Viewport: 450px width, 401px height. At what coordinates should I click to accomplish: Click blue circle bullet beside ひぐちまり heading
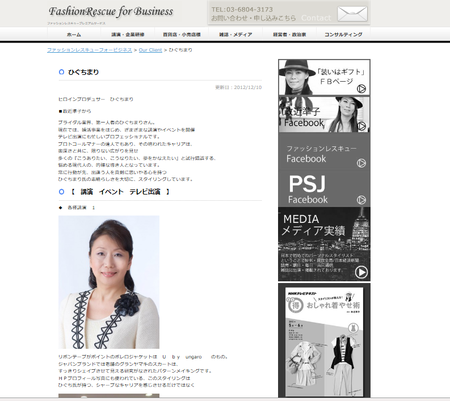[x=61, y=72]
